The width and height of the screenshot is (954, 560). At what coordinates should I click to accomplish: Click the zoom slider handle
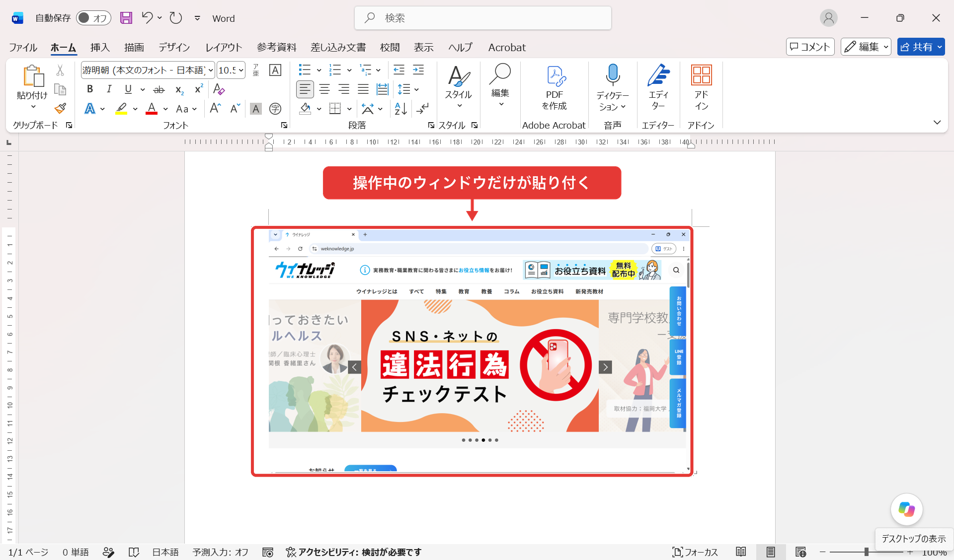866,552
